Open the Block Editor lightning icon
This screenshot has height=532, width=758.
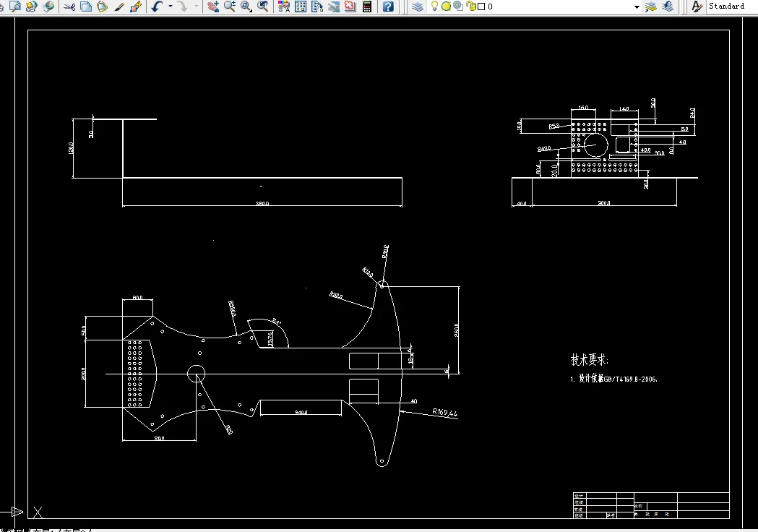pos(136,7)
